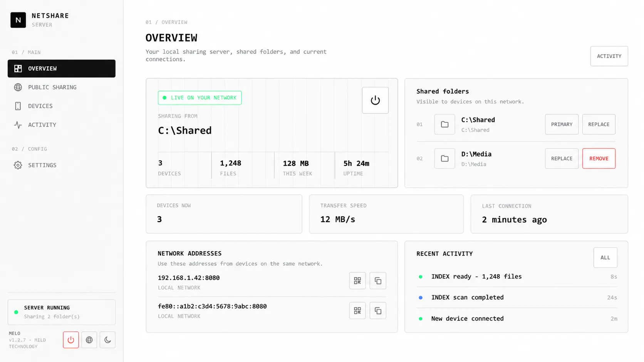Click the D:\Media folder icon
This screenshot has height=362, width=644.
pyautogui.click(x=444, y=158)
